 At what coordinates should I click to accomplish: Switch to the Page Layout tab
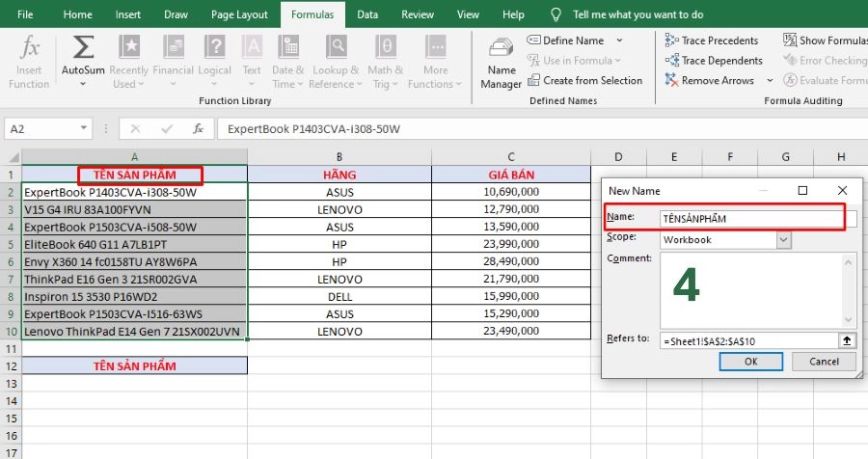coord(239,14)
